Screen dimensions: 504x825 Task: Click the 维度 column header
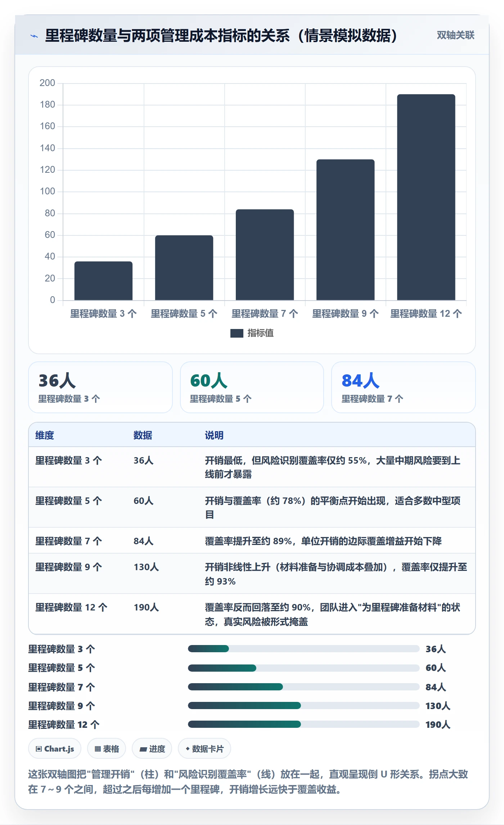click(45, 435)
